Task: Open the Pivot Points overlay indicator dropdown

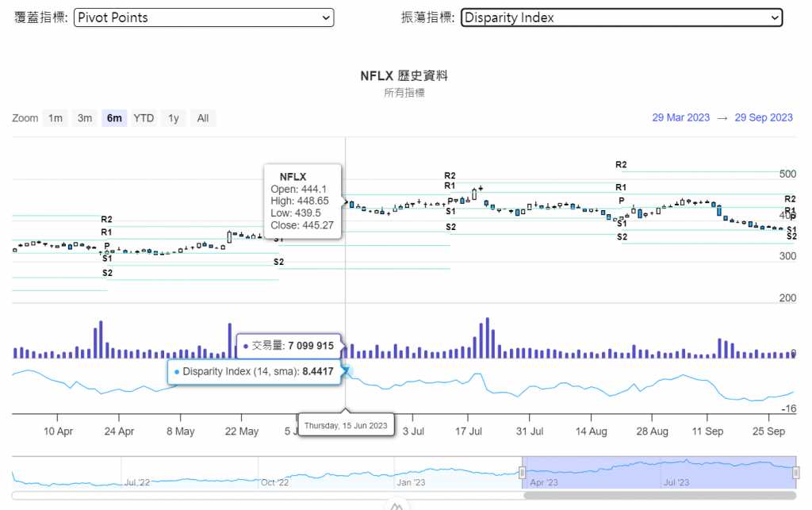Action: [204, 17]
